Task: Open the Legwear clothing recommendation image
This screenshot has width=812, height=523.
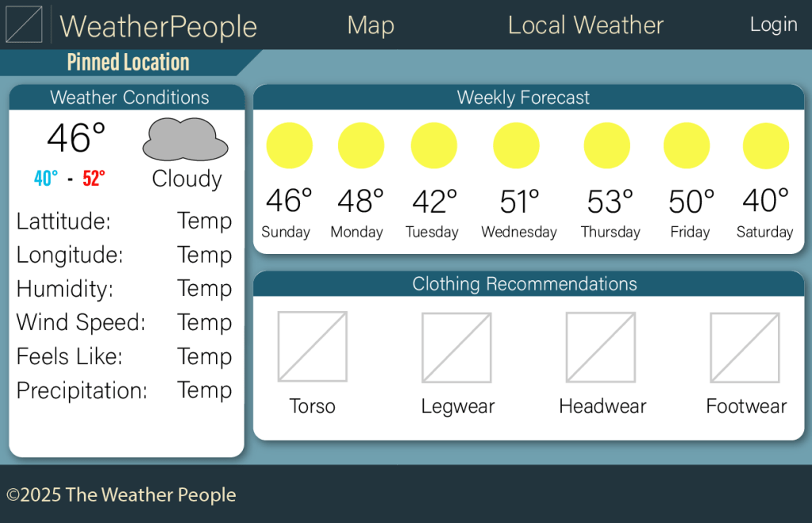Action: 456,348
